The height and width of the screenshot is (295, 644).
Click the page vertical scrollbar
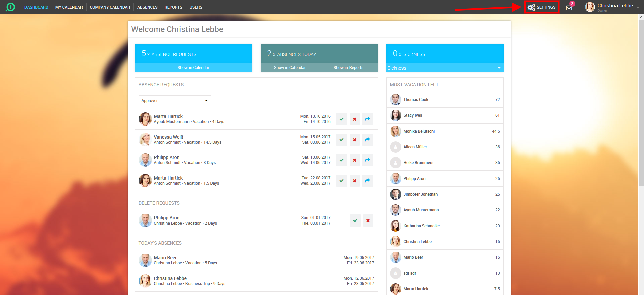tap(641, 101)
